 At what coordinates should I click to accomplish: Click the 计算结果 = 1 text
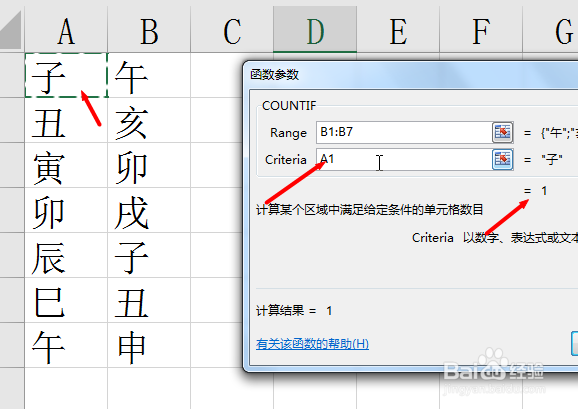294,311
